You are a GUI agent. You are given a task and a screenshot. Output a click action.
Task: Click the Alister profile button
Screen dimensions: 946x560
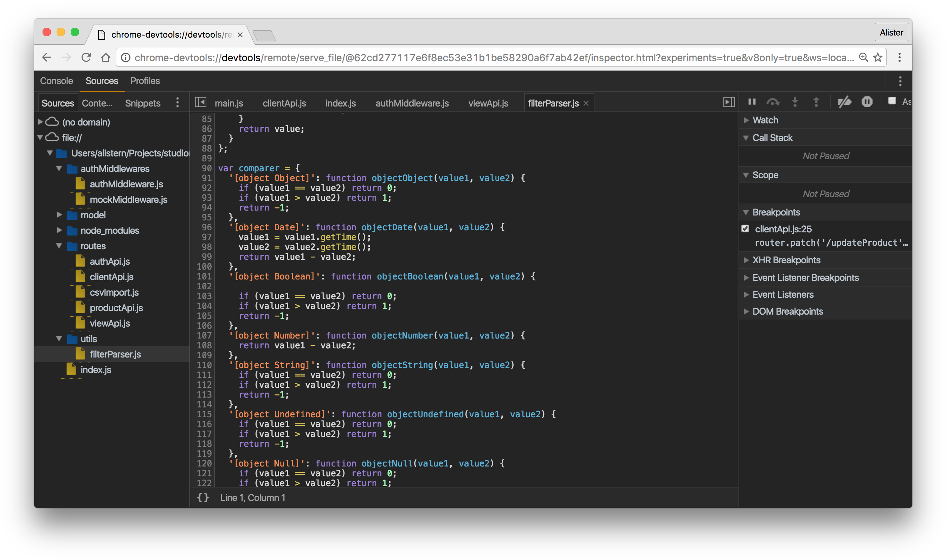click(891, 32)
